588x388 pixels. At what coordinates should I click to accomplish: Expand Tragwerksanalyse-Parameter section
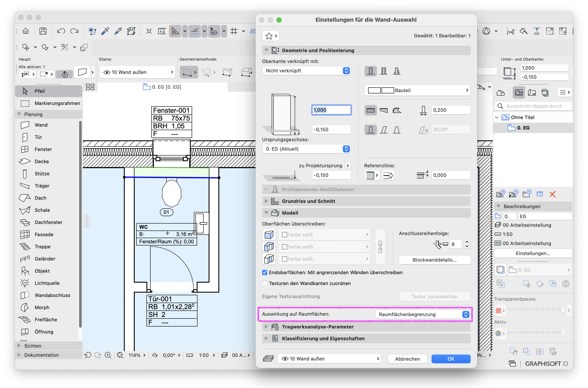click(266, 327)
